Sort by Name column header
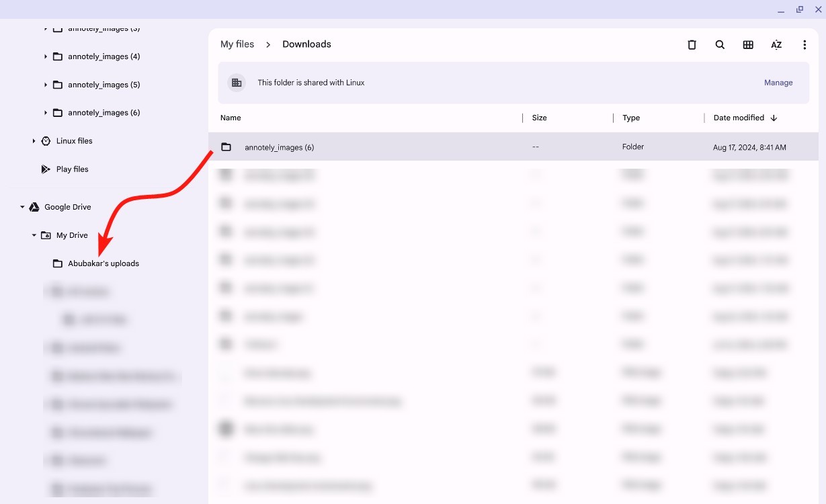 click(231, 118)
